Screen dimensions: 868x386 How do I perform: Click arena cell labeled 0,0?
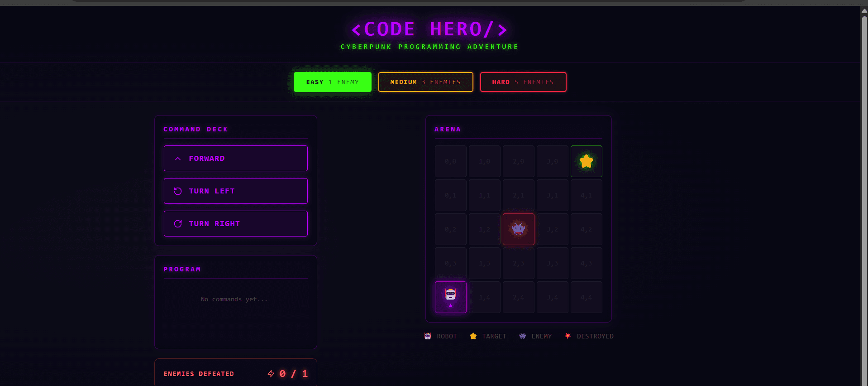click(451, 161)
